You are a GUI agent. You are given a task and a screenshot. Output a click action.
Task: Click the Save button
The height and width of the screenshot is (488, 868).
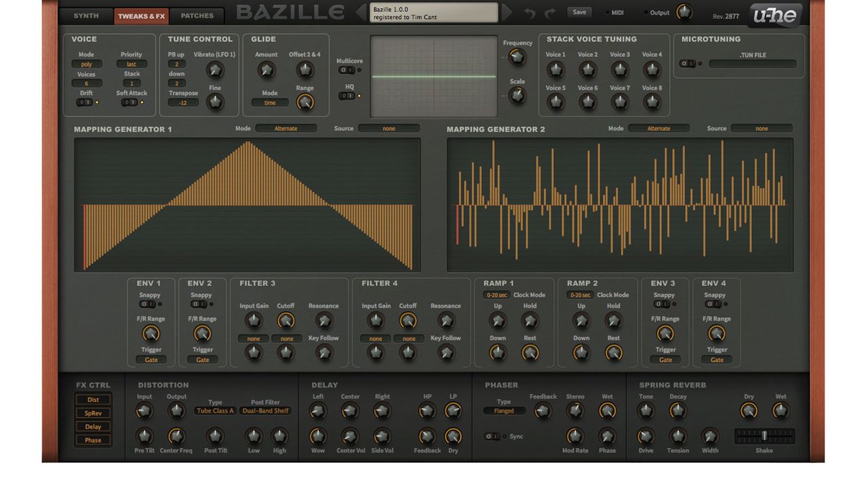coord(579,12)
